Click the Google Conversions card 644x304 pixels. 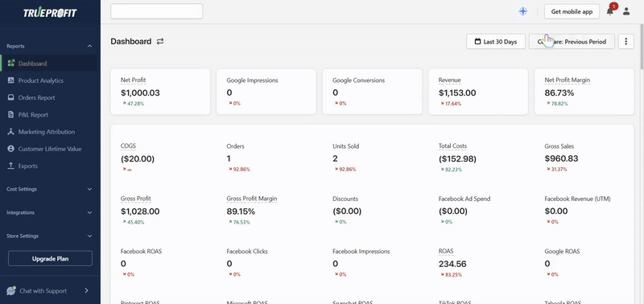click(372, 92)
